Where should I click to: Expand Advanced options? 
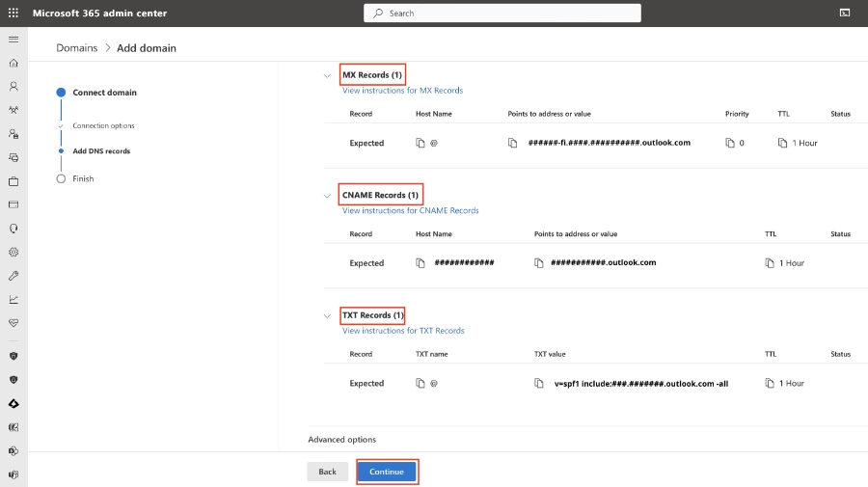point(342,440)
